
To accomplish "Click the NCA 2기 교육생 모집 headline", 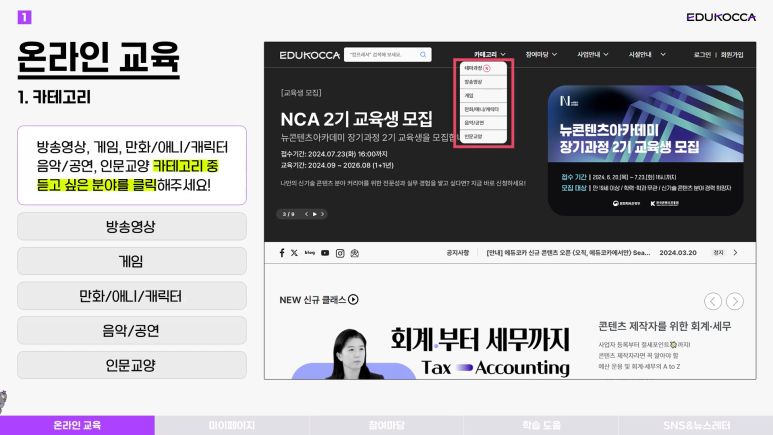I will click(356, 119).
